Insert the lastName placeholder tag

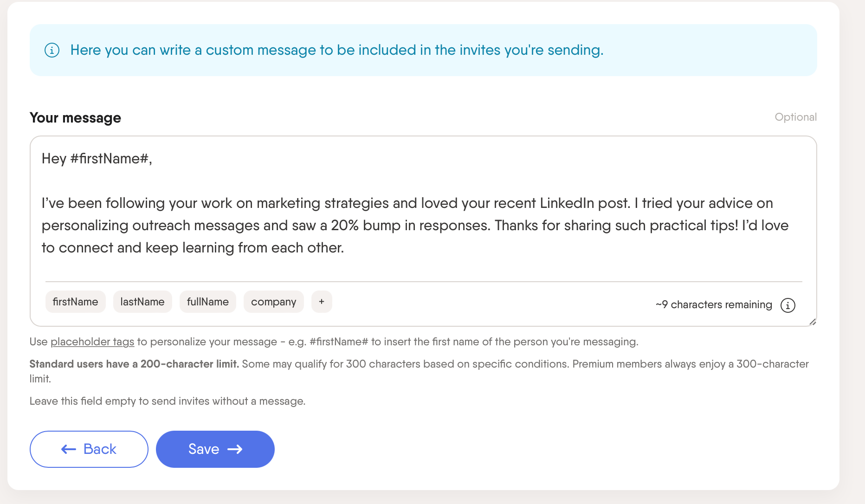[x=142, y=302]
